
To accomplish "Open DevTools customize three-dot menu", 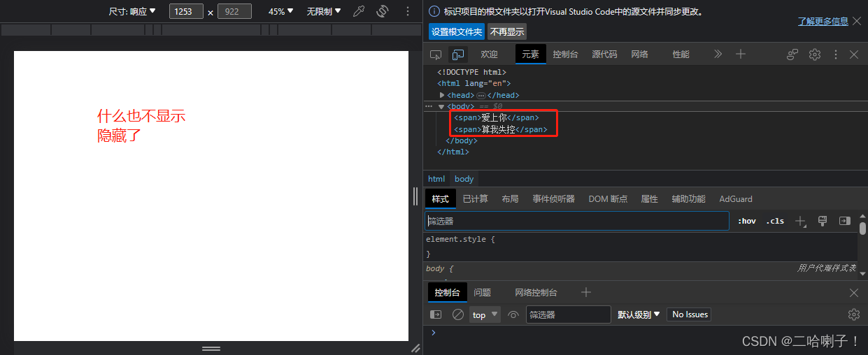I will (x=836, y=55).
